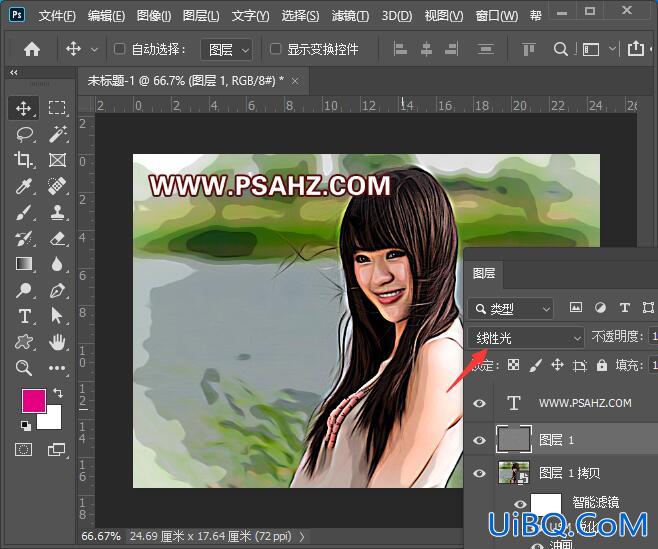Hide the 图层 1 拷贝 layer
The width and height of the screenshot is (658, 549).
tap(480, 473)
